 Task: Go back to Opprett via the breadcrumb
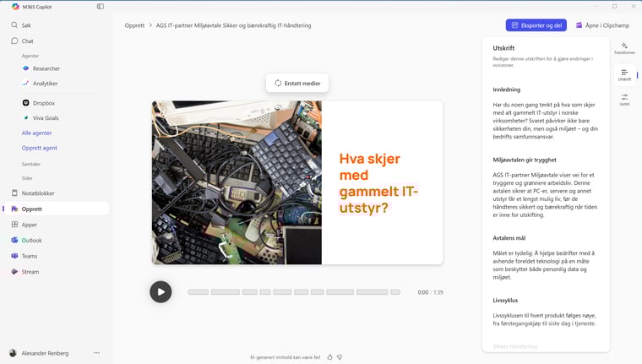point(134,25)
